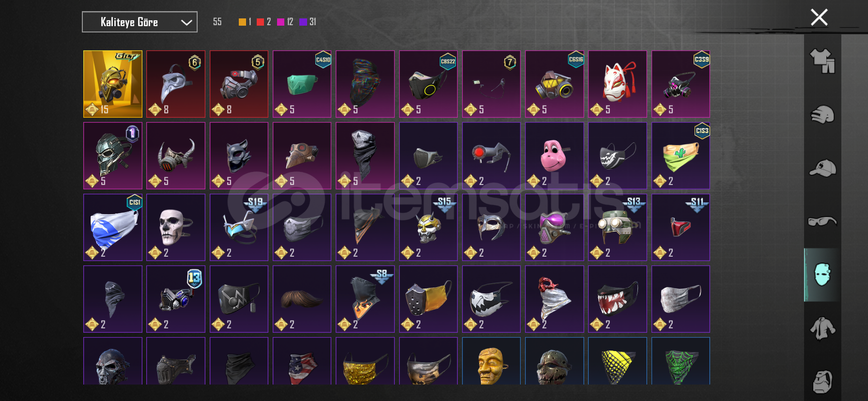Screen dimensions: 868x401
Task: Select the red quality filter swatch
Action: point(261,22)
